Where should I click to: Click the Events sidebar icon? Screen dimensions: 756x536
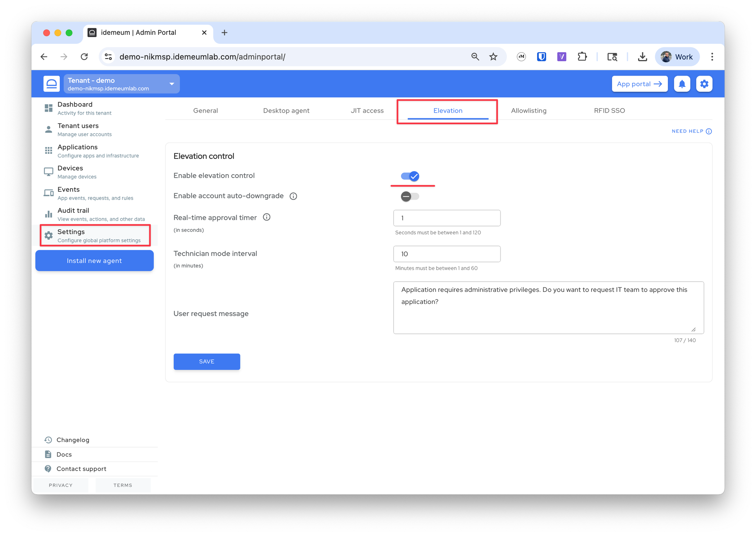click(x=48, y=193)
